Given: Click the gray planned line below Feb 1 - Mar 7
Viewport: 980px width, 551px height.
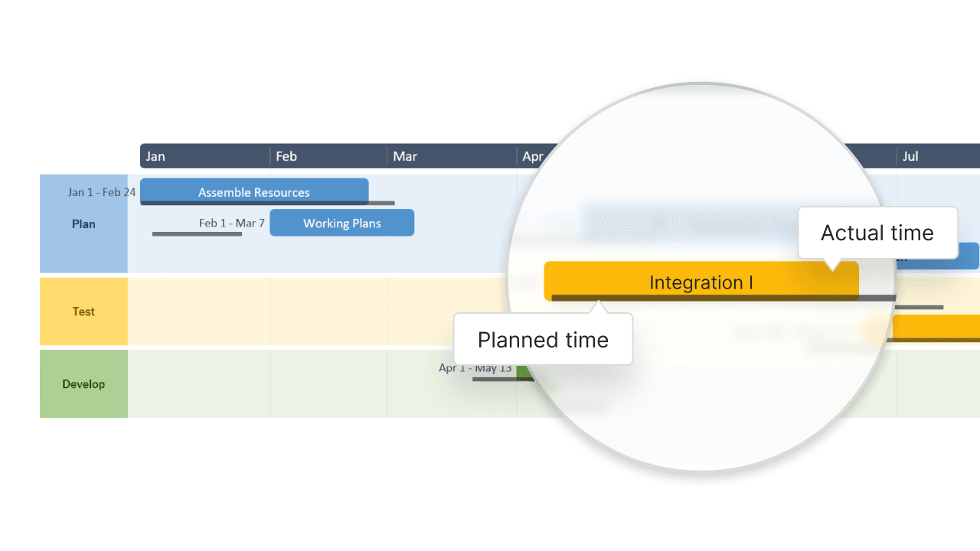Looking at the screenshot, I should coord(197,234).
